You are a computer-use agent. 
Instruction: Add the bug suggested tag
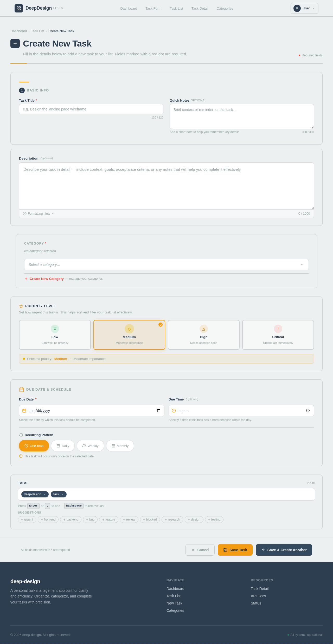[x=90, y=520]
